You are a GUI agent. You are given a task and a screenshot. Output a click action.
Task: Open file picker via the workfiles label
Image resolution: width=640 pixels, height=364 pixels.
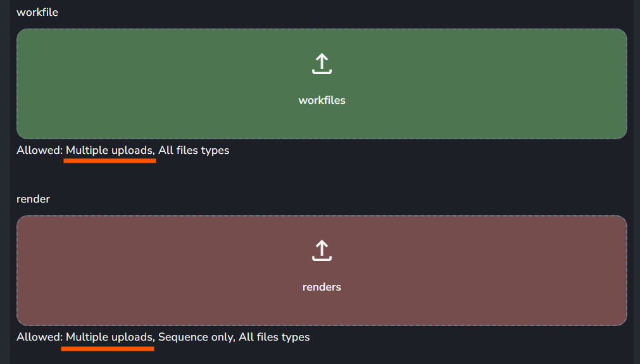coord(322,101)
